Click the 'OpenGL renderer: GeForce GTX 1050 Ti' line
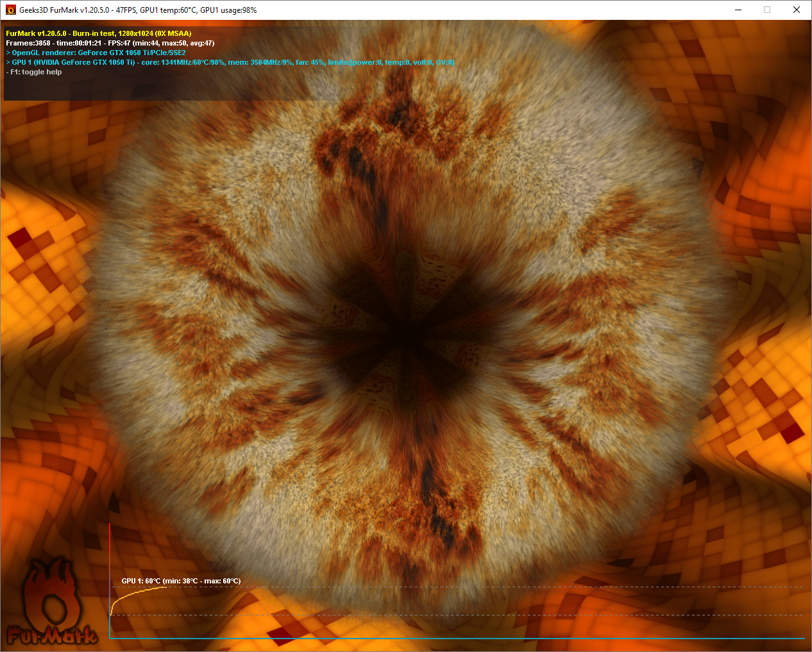812x652 pixels. [96, 53]
